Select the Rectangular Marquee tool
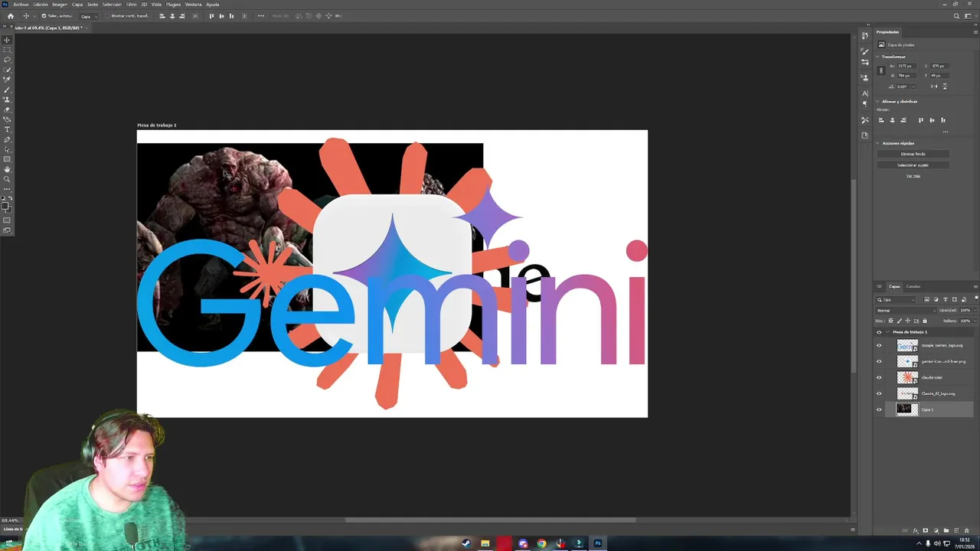This screenshot has height=551, width=980. [x=7, y=50]
